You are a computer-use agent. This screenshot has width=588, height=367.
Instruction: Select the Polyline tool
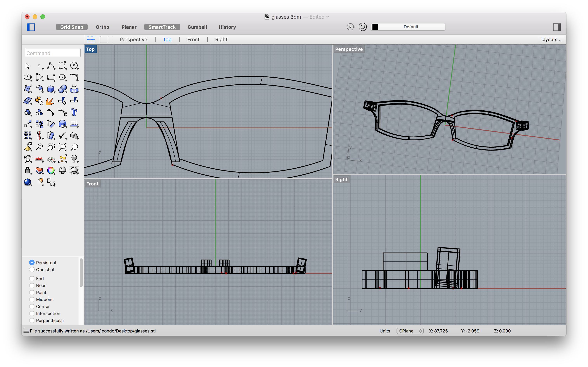point(51,66)
